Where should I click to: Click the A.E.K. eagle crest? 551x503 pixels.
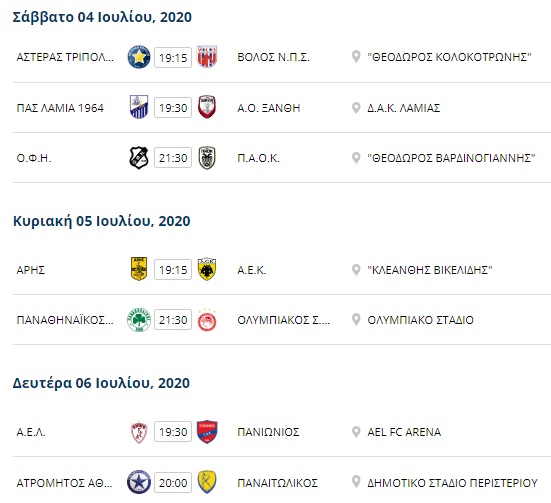tap(207, 269)
